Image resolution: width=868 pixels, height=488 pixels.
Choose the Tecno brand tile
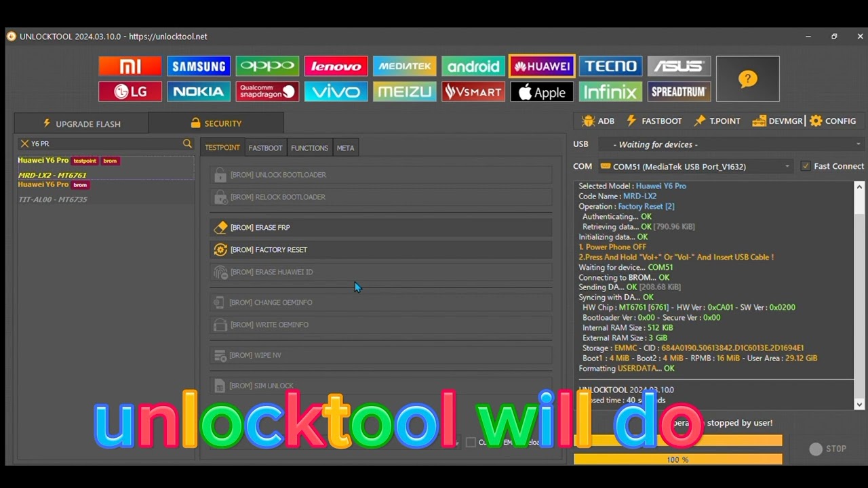(x=610, y=66)
